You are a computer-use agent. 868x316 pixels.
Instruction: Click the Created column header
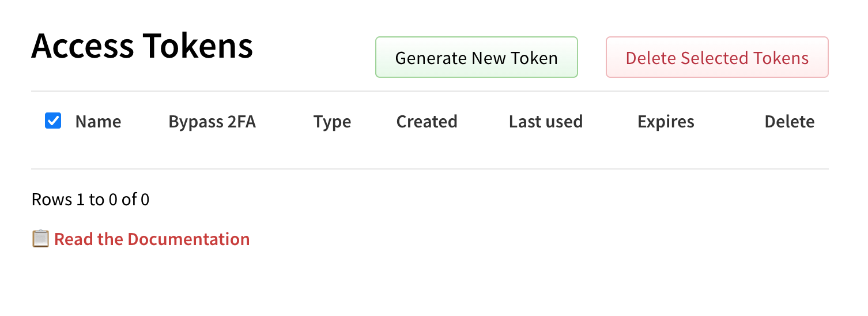pos(427,122)
